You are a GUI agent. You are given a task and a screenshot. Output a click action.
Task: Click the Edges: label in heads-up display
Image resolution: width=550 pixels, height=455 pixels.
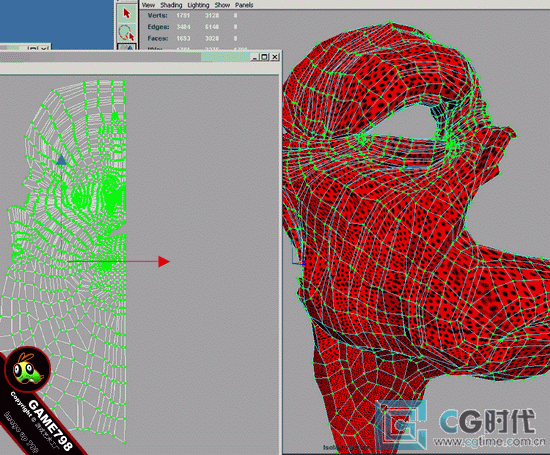(159, 27)
